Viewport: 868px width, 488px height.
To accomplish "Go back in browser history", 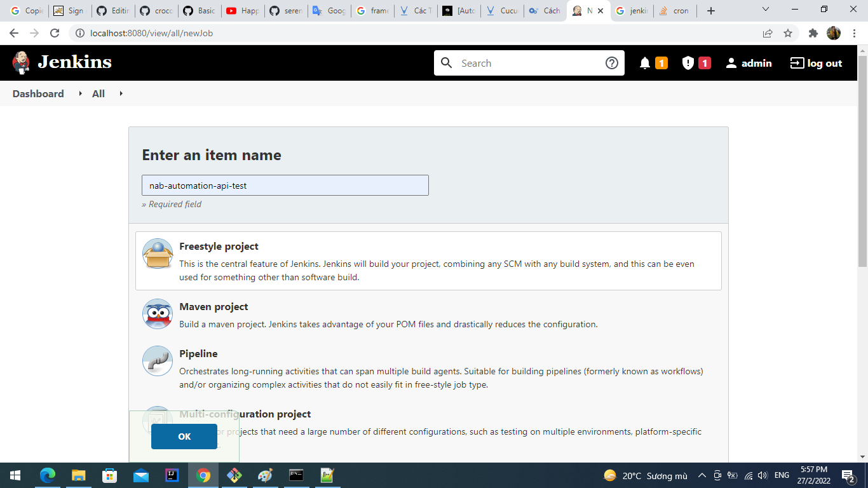I will [x=14, y=33].
